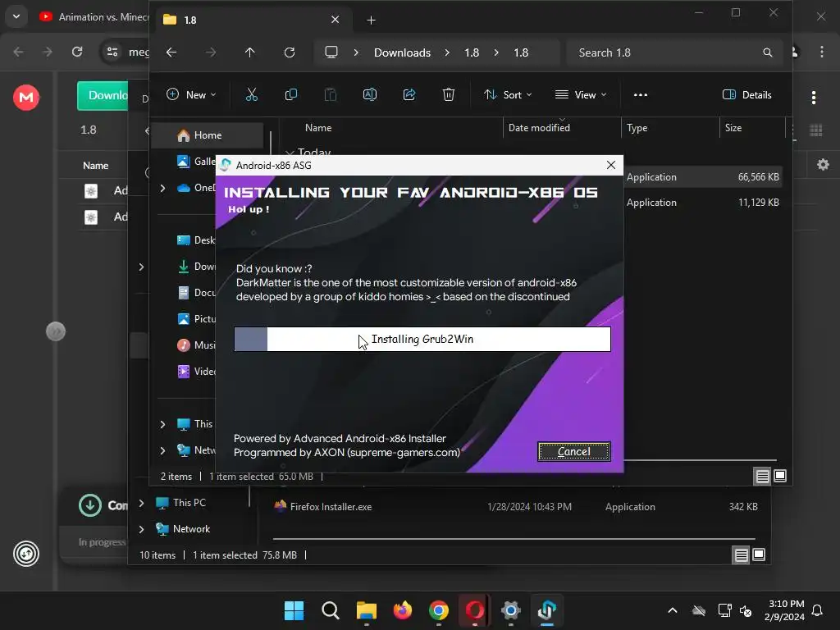Open Downloads in the Explorer sidebar
The width and height of the screenshot is (840, 630).
point(195,267)
